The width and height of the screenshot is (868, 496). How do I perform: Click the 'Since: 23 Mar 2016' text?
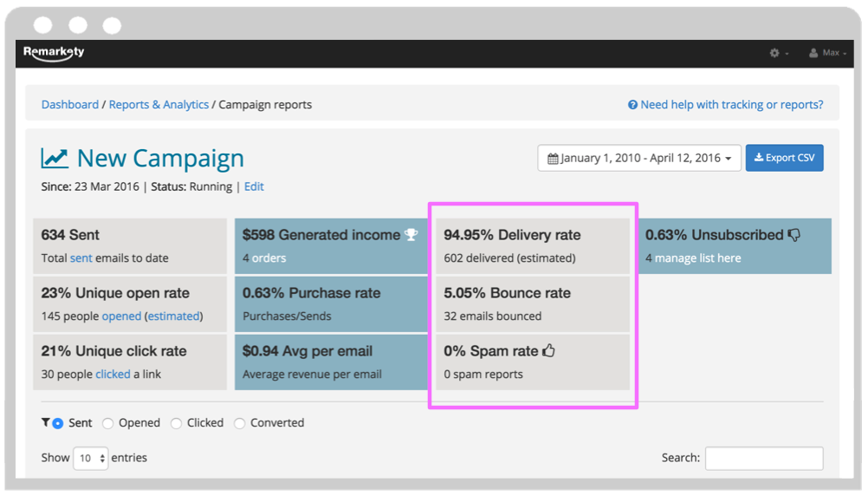point(90,186)
